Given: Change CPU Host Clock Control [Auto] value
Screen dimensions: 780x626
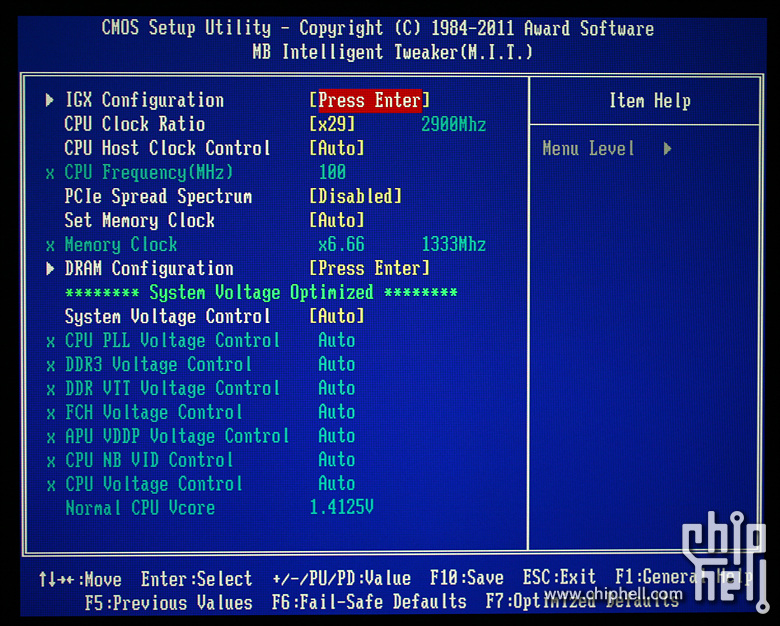Looking at the screenshot, I should 337,148.
